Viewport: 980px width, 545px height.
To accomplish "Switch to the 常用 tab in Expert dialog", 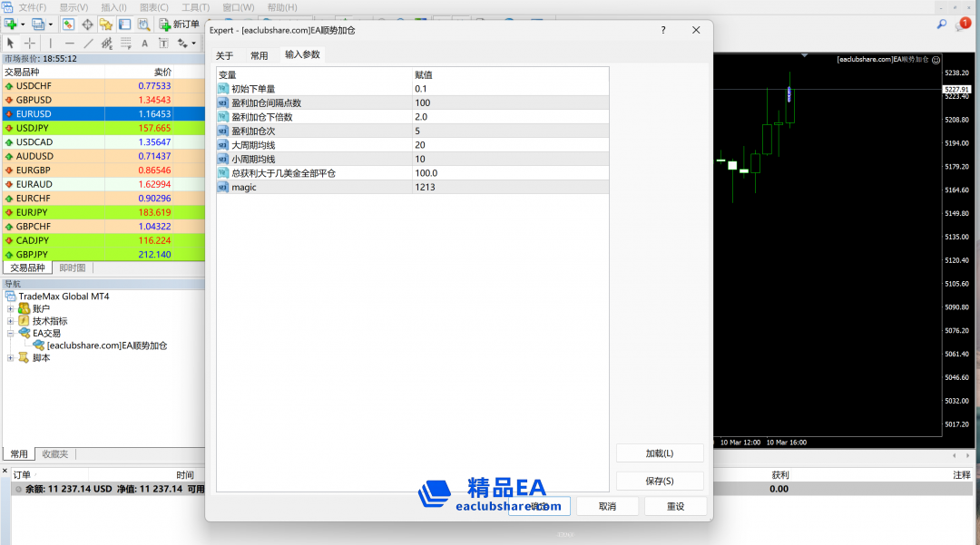I will 260,55.
